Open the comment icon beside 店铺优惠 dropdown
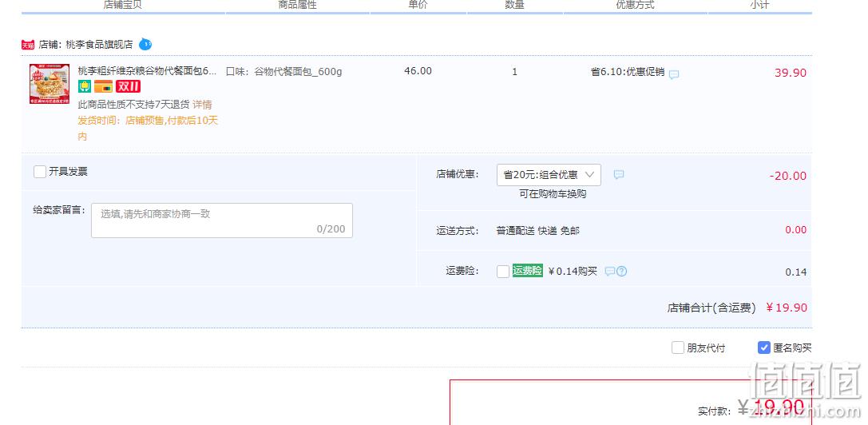 pos(619,174)
